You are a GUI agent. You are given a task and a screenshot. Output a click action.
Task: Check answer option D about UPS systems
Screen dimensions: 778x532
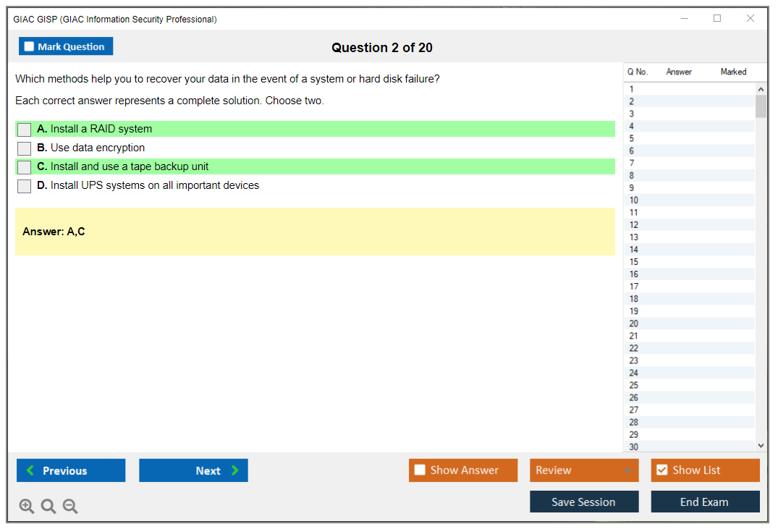coord(23,186)
